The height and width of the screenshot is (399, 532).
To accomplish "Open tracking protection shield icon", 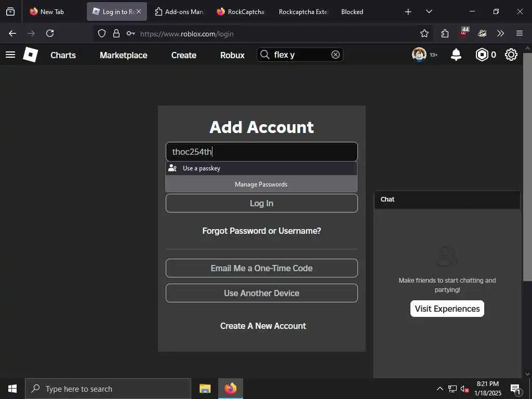I will [x=102, y=33].
